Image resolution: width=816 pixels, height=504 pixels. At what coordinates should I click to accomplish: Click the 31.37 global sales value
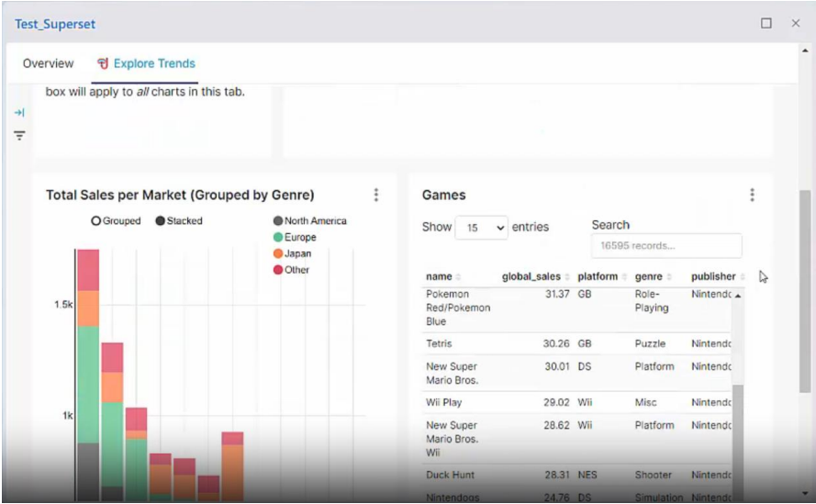point(557,294)
